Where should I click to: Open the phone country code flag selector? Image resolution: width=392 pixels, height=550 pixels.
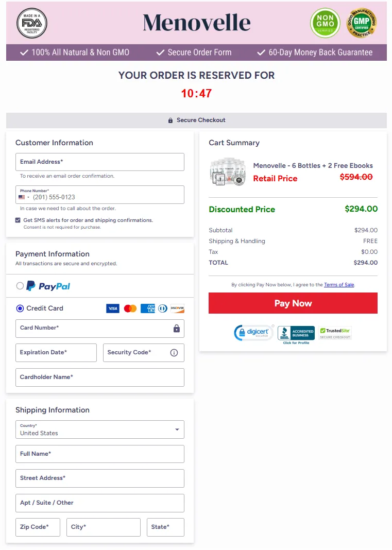click(x=24, y=197)
